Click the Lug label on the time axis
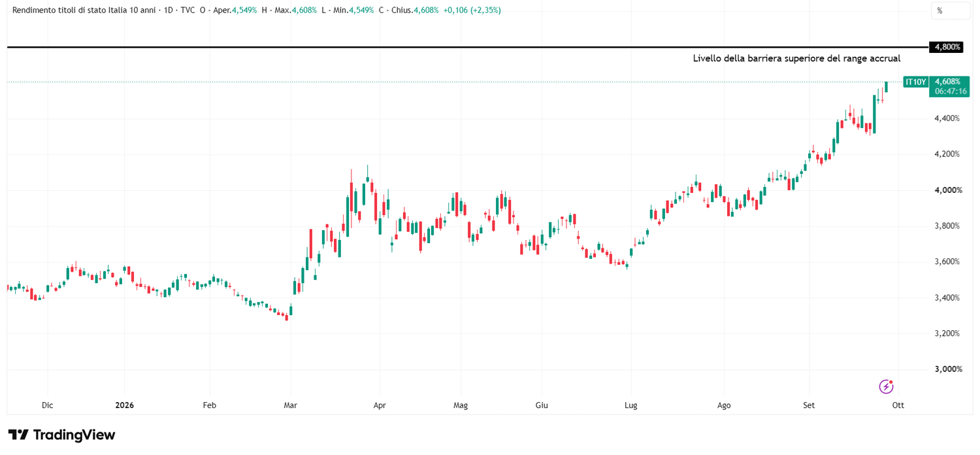This screenshot has width=980, height=455. point(631,405)
